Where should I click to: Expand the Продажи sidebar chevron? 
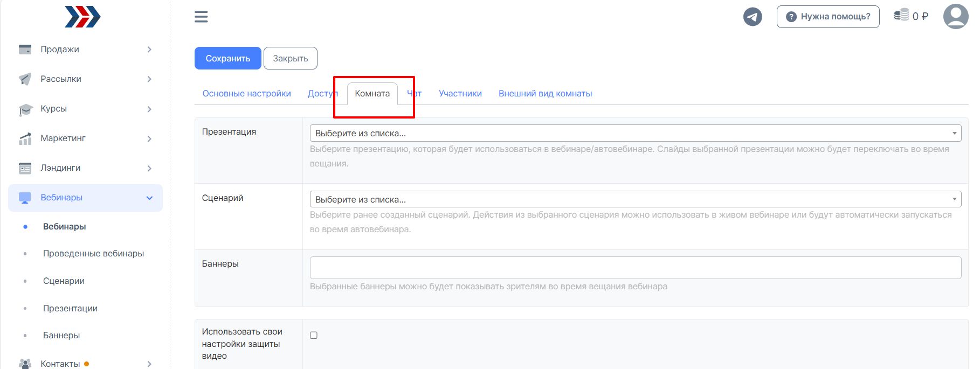pos(149,50)
